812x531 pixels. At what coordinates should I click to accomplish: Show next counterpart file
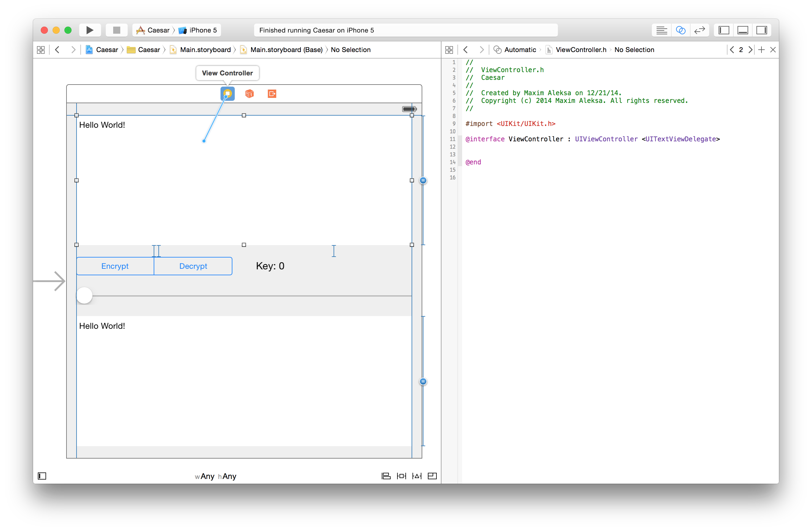750,50
